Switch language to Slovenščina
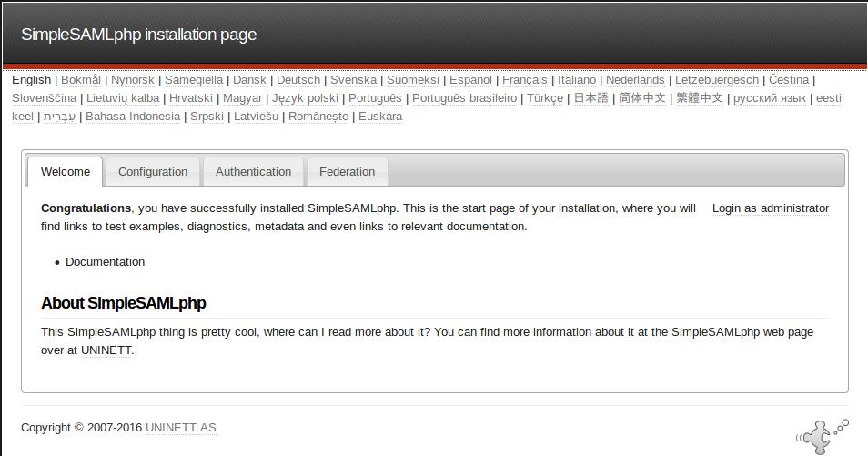This screenshot has width=868, height=456. point(45,98)
